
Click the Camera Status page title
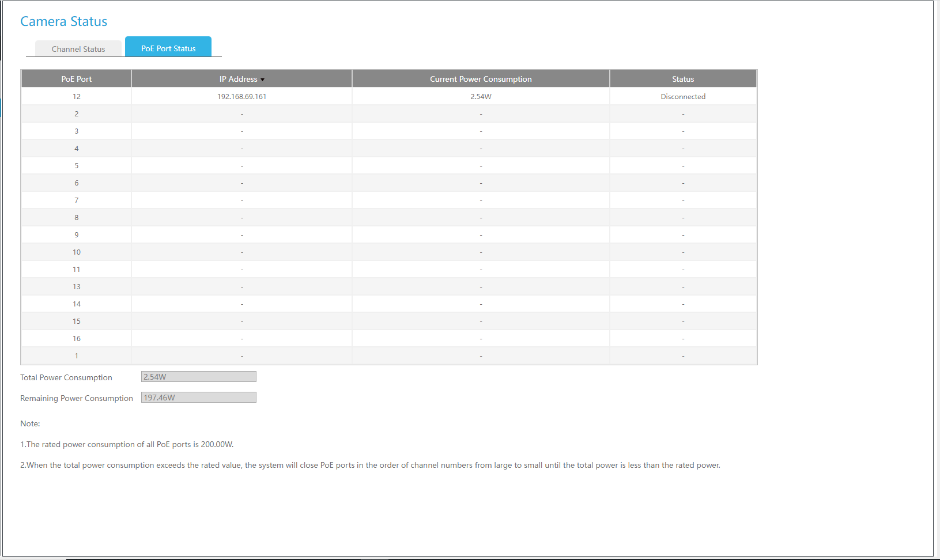click(64, 21)
